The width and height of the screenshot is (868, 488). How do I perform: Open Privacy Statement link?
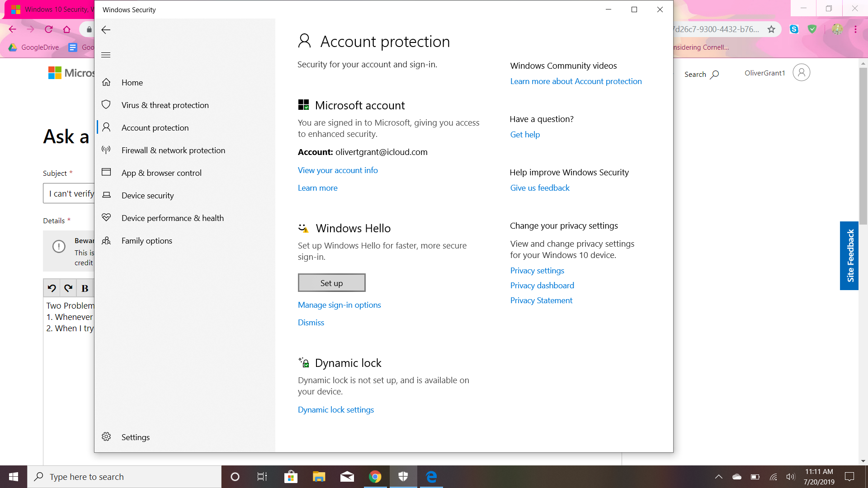tap(541, 300)
